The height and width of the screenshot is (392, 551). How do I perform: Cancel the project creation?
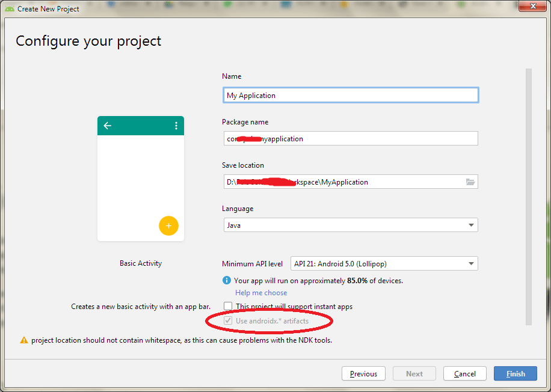click(x=464, y=373)
